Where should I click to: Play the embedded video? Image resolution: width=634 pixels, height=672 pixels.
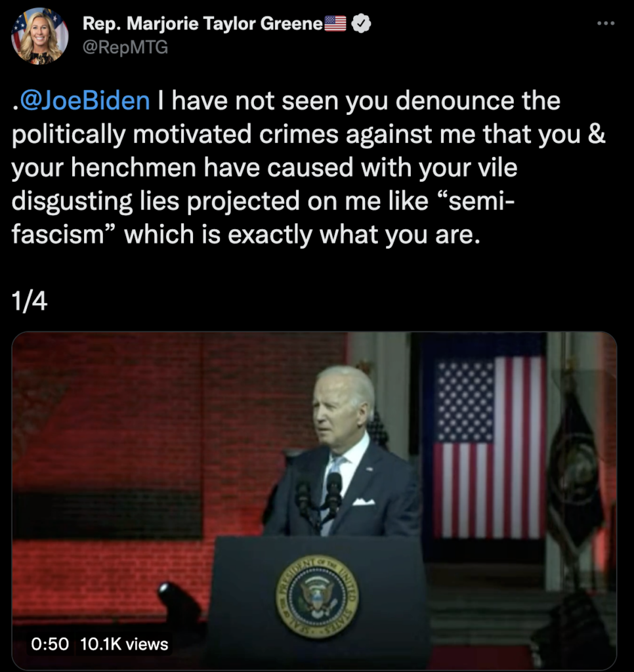pyautogui.click(x=314, y=499)
